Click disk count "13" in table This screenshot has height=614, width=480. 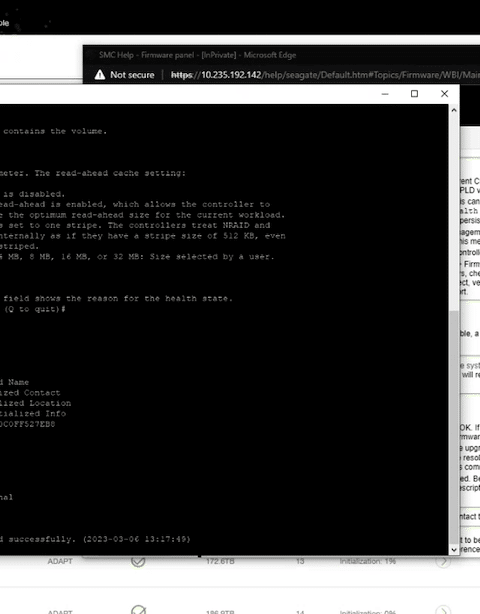(300, 561)
